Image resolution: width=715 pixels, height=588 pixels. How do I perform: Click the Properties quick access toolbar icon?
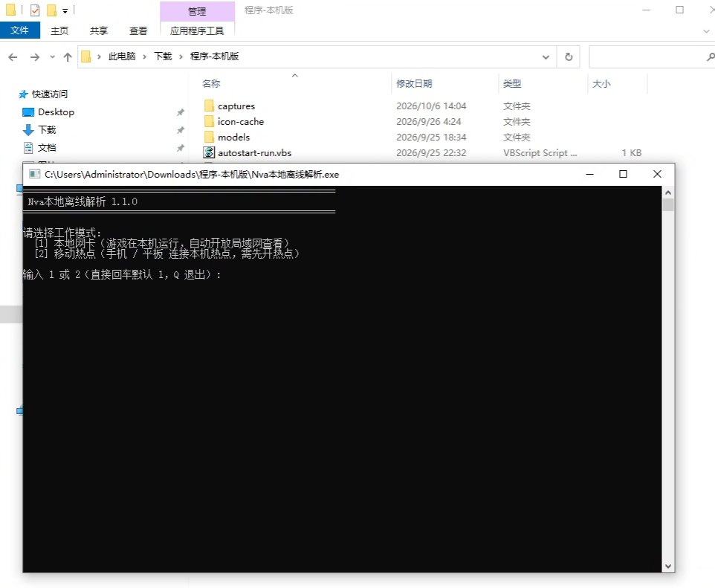point(35,10)
